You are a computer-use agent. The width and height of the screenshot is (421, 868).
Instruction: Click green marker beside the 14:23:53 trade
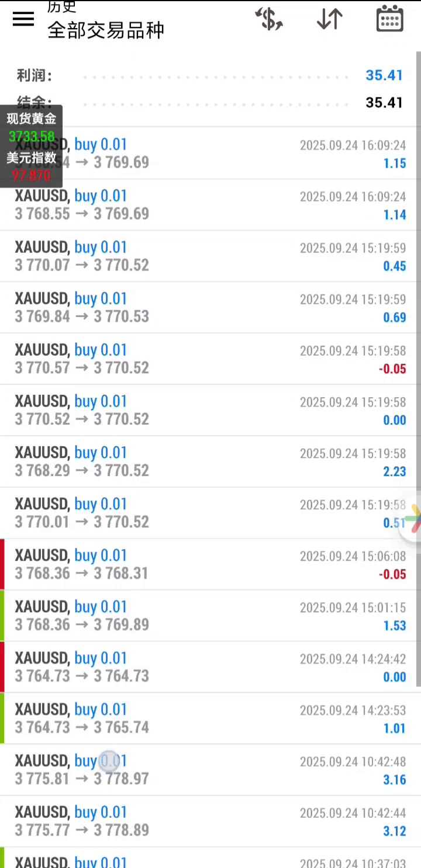point(2,718)
